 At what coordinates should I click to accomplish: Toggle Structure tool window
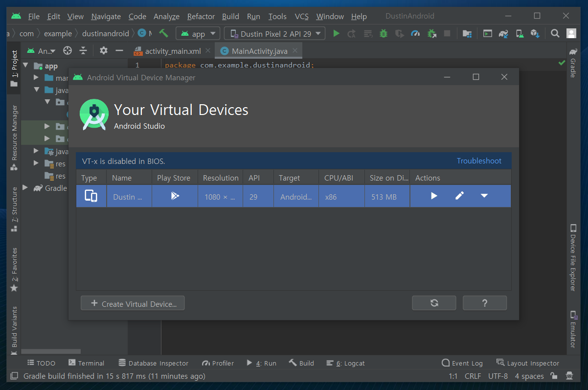click(x=14, y=209)
